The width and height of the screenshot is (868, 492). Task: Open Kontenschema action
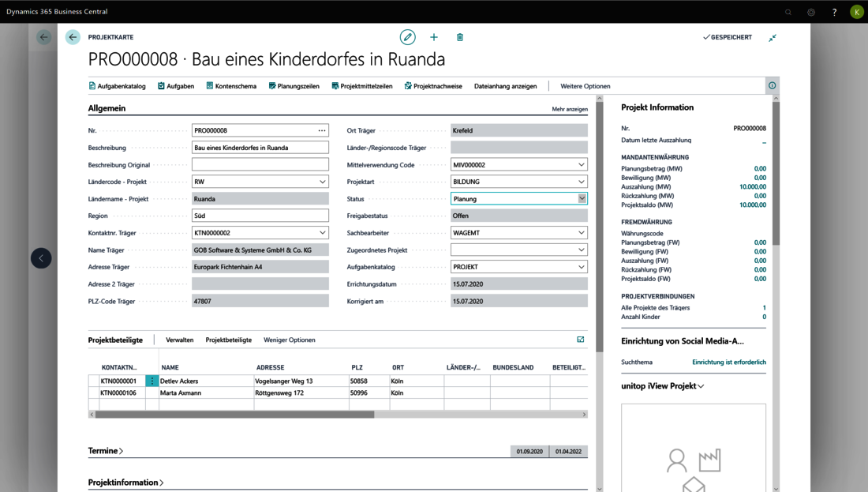pyautogui.click(x=231, y=86)
